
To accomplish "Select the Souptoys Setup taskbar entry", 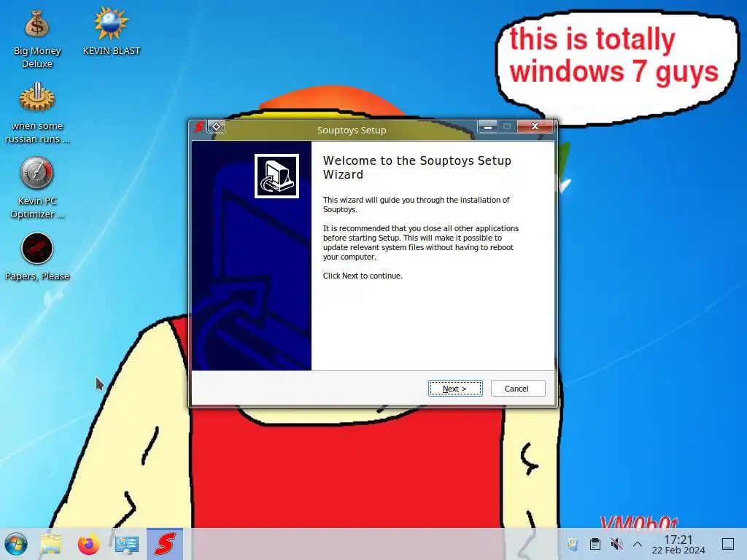I will [x=165, y=544].
